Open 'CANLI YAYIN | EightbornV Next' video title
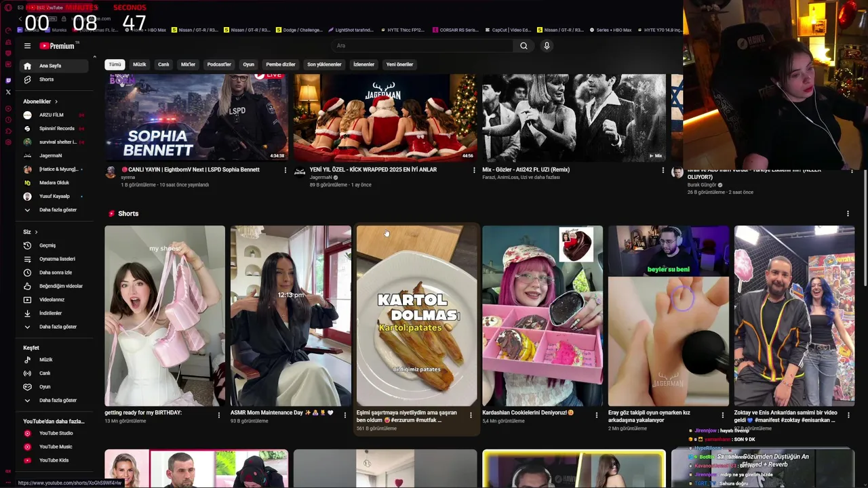 191,169
